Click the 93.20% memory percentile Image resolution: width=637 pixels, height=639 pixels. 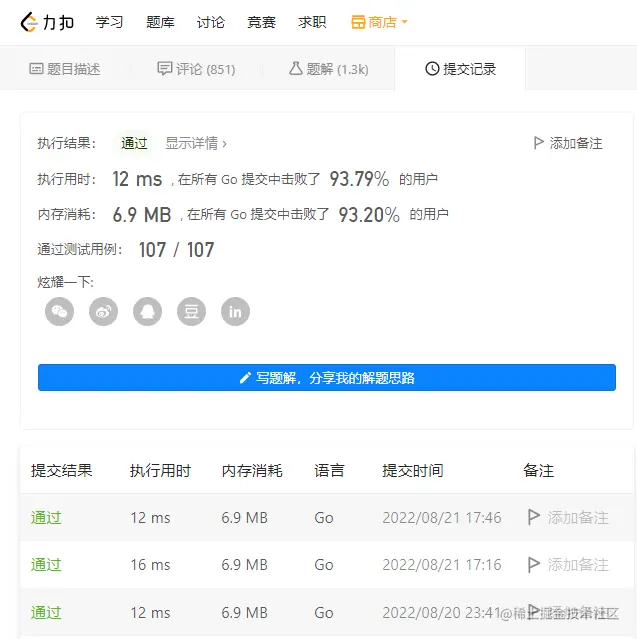[x=369, y=215]
